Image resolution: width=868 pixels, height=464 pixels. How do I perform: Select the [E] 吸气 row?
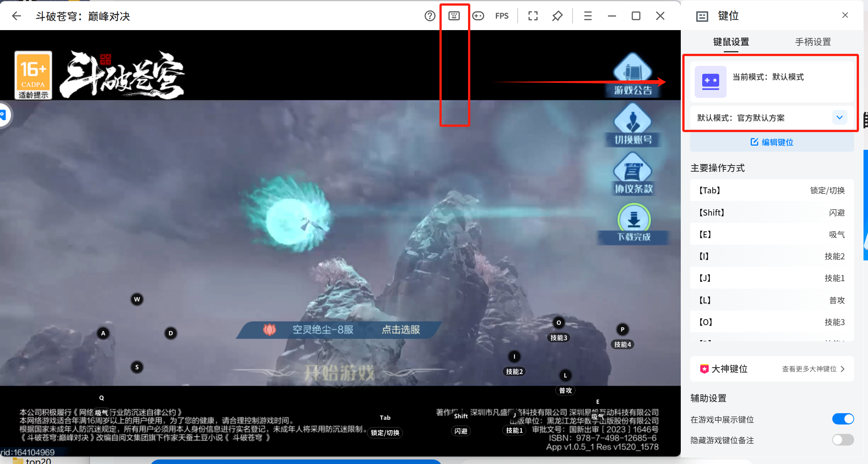point(772,234)
